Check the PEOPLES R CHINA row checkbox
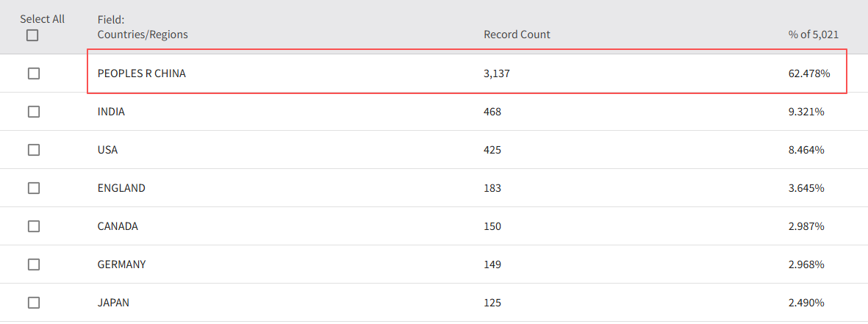868x324 pixels. (34, 73)
